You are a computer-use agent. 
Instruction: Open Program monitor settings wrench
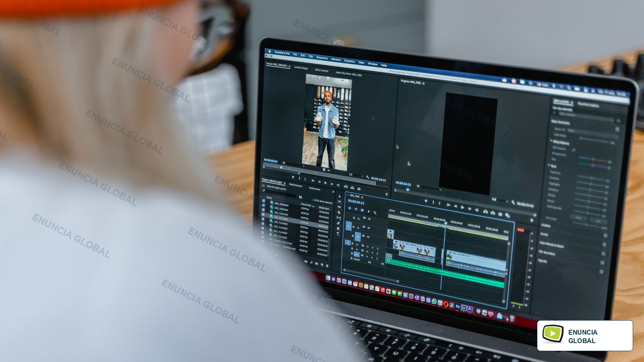[513, 203]
